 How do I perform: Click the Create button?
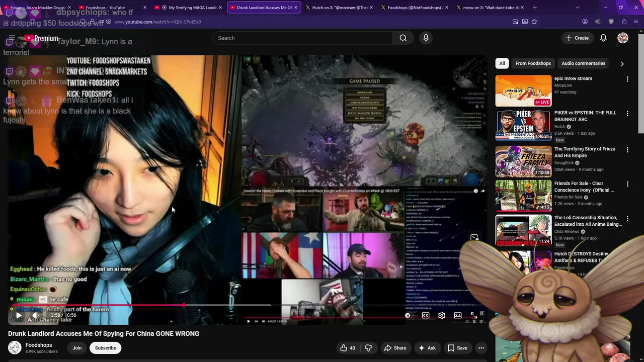tap(577, 38)
